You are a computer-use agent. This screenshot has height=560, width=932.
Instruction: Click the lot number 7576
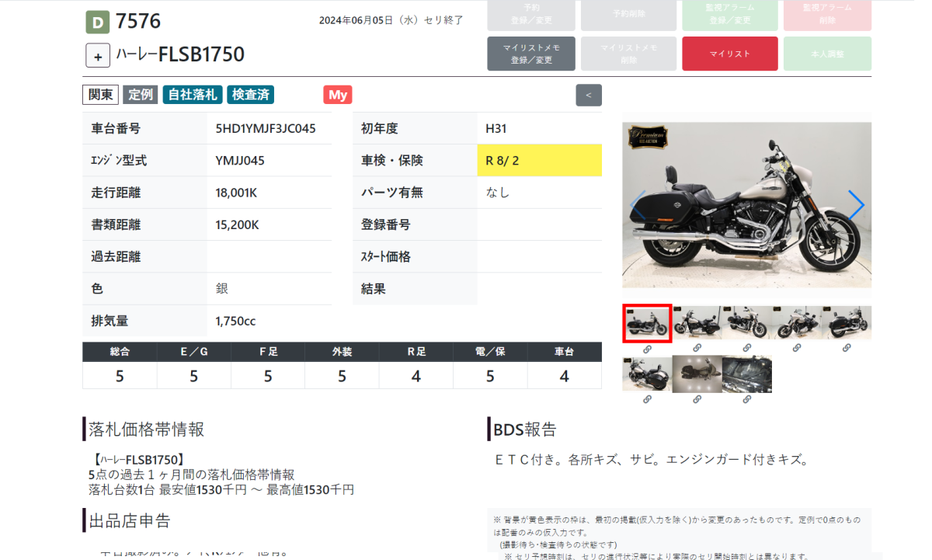[x=138, y=22]
